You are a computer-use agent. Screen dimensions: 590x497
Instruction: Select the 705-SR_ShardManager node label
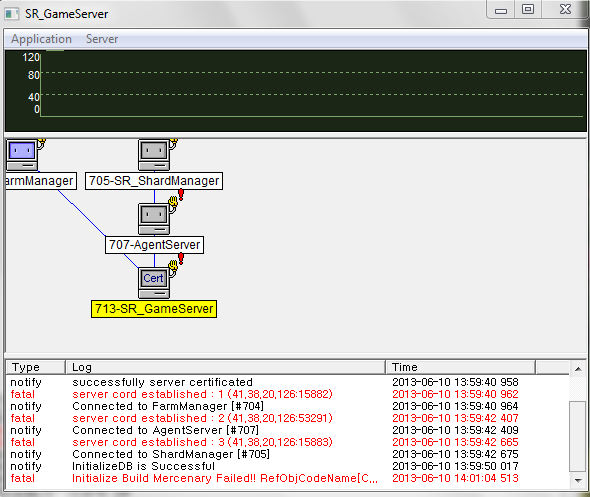tap(154, 181)
